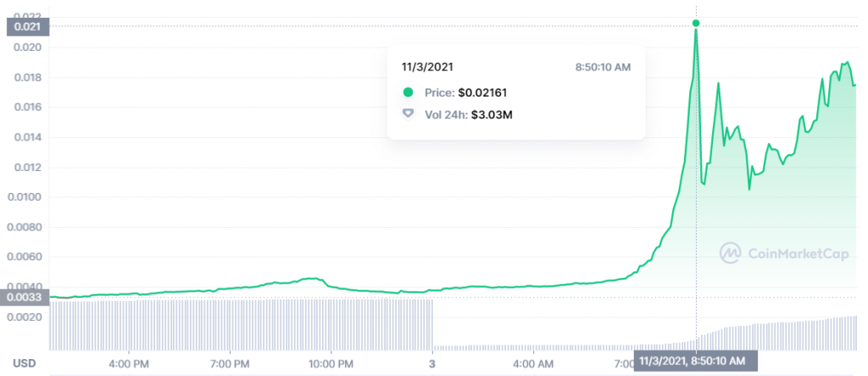Click the CoinMarketCap watermark logo icon
The height and width of the screenshot is (376, 868).
(731, 252)
